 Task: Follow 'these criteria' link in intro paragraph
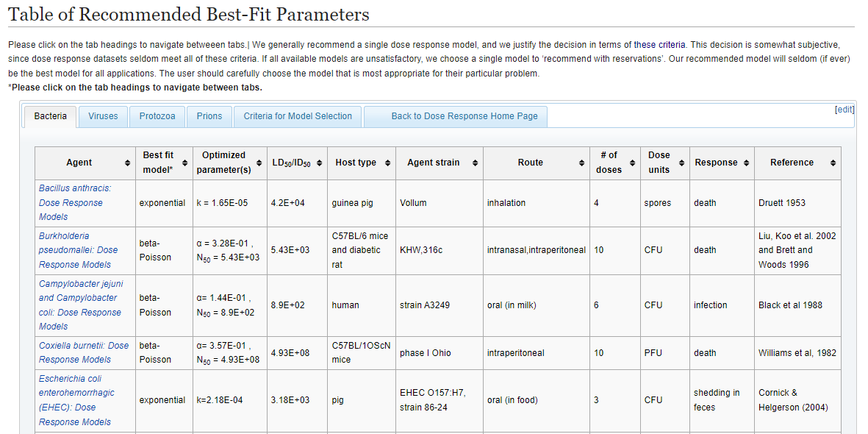[x=659, y=45]
